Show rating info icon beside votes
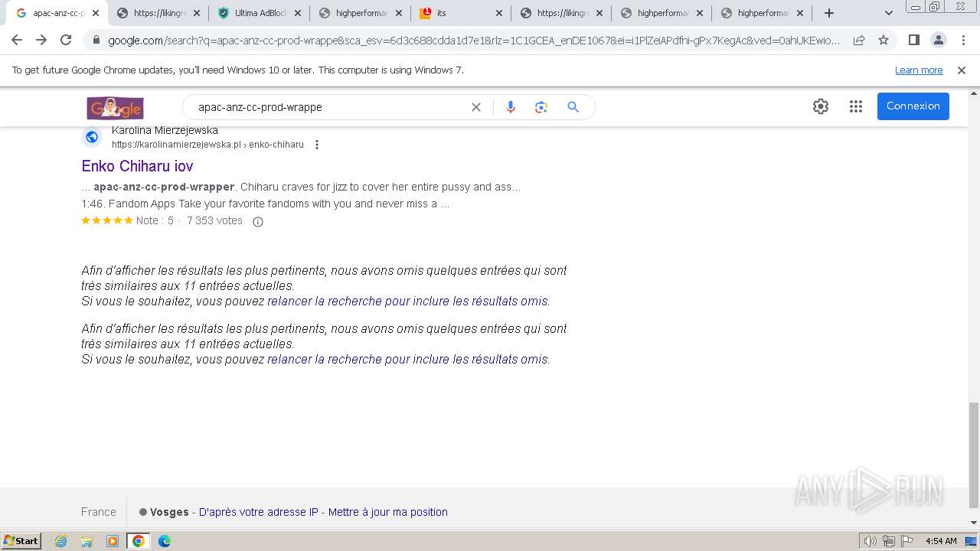Image resolution: width=980 pixels, height=551 pixels. 258,222
